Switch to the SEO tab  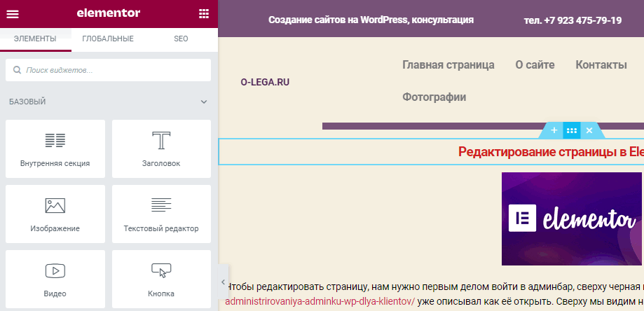coord(181,39)
